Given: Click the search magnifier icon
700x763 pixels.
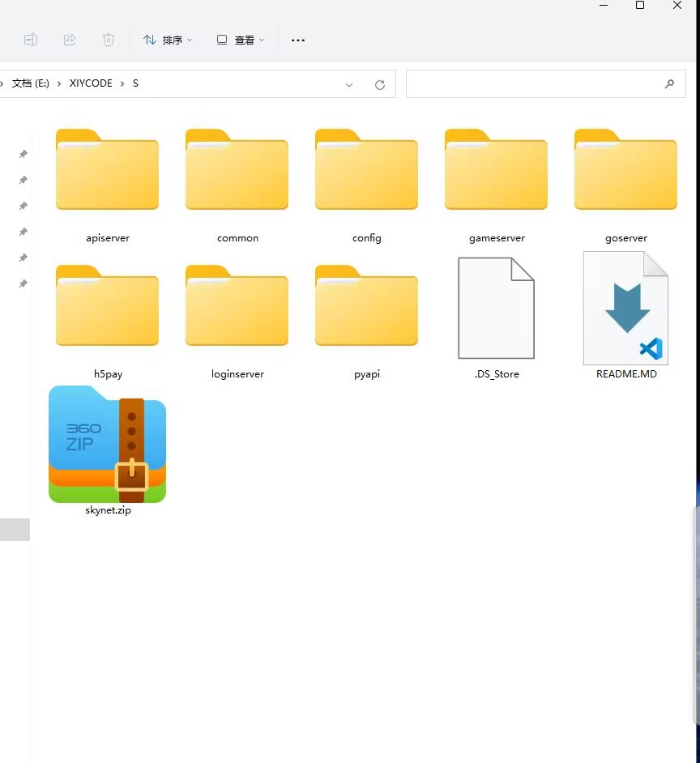Looking at the screenshot, I should 669,83.
